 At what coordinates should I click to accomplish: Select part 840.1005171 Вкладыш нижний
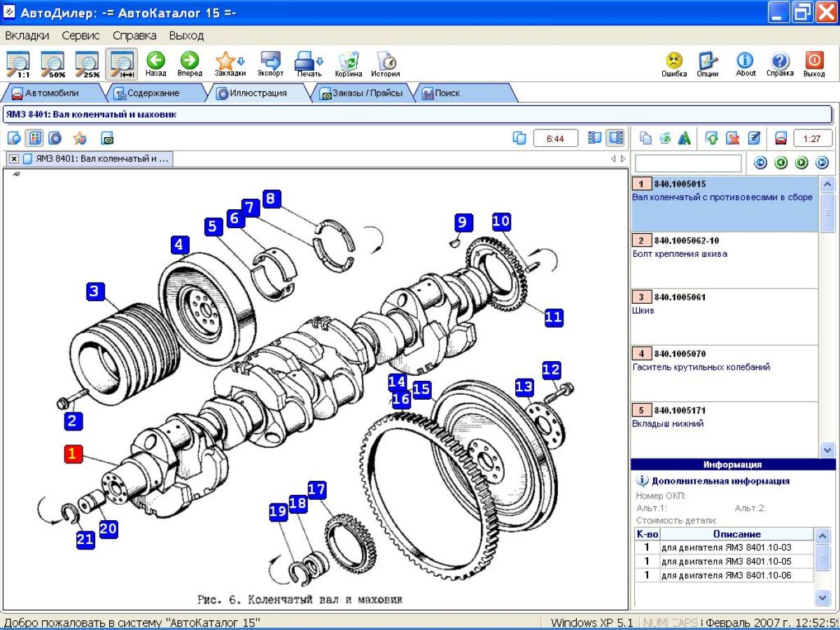pyautogui.click(x=724, y=430)
